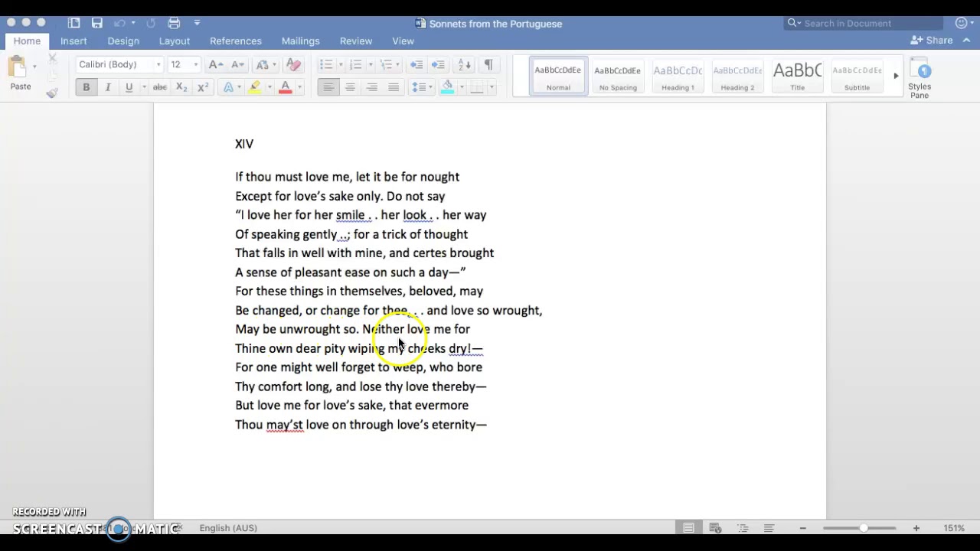
Task: Apply highlight color with marker icon
Action: point(255,87)
